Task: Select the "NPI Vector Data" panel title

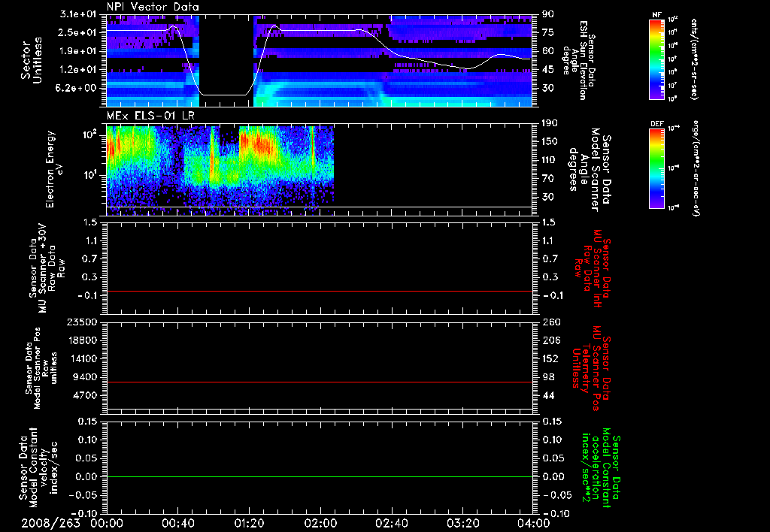Action: (153, 7)
